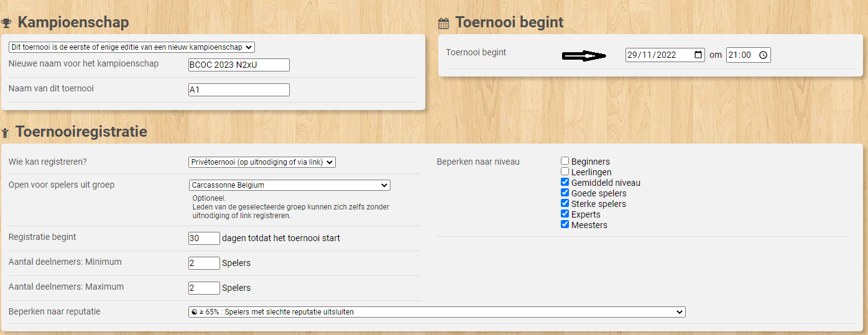Click the Toernooiregistratie section heading

(81, 132)
